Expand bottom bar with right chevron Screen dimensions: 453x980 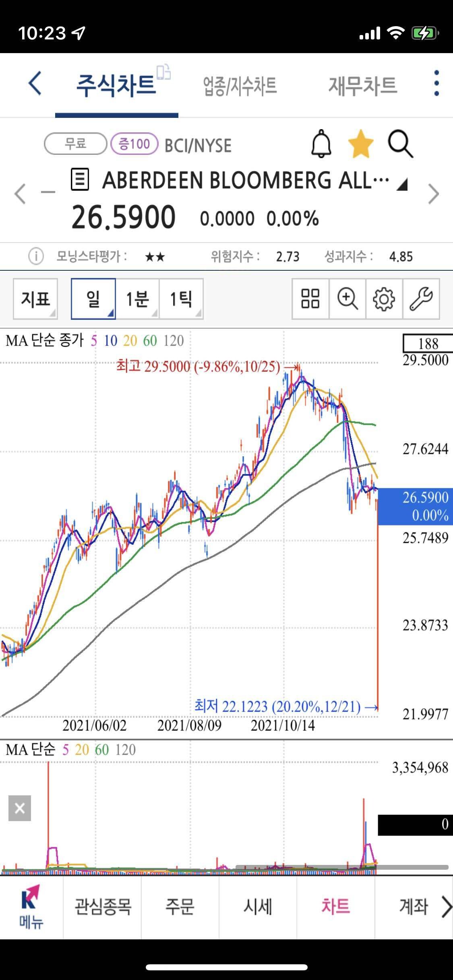pos(447,907)
